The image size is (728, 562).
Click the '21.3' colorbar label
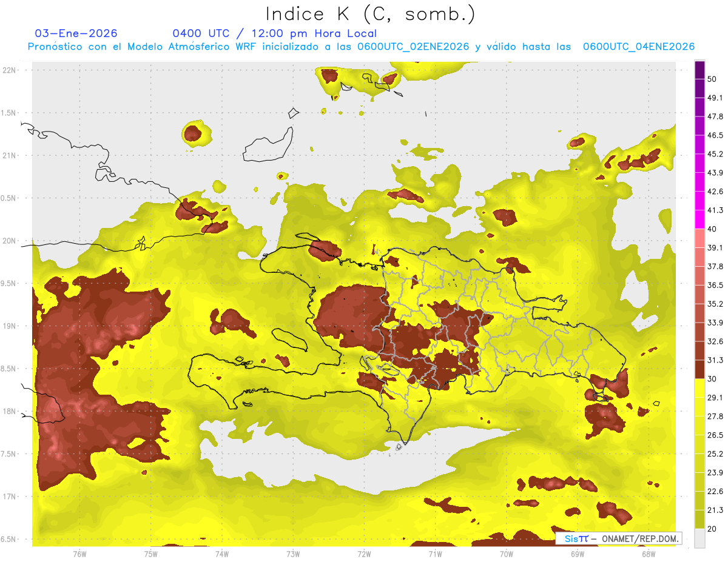coord(715,510)
